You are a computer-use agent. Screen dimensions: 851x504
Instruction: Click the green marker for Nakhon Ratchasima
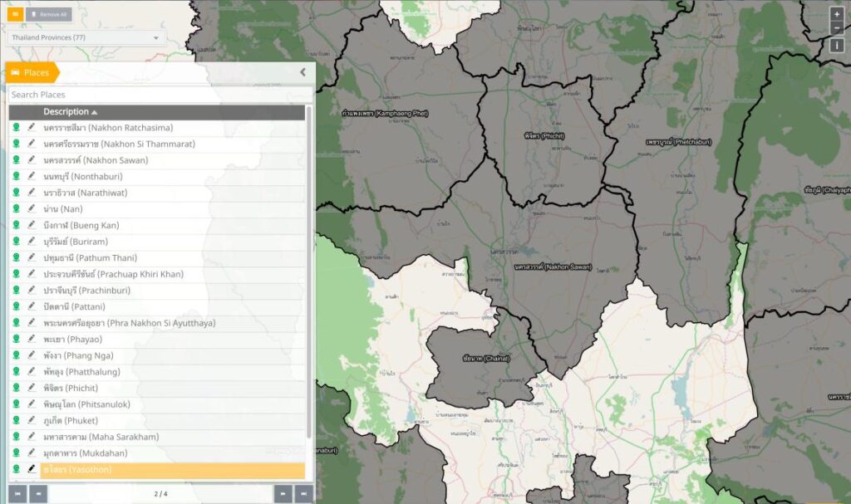[x=17, y=128]
